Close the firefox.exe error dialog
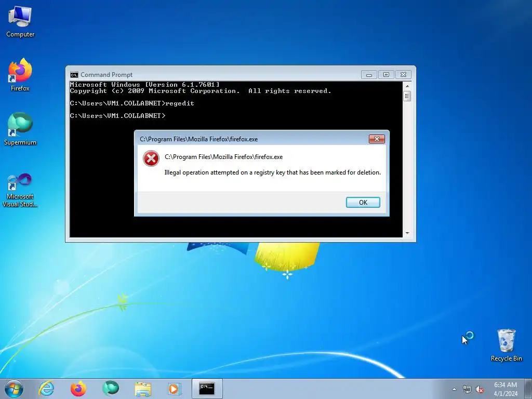 tap(377, 139)
